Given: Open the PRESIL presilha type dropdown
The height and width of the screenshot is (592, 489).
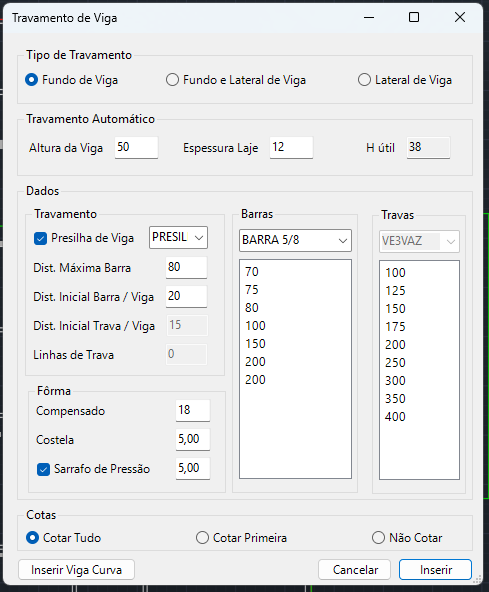Looking at the screenshot, I should pos(178,237).
